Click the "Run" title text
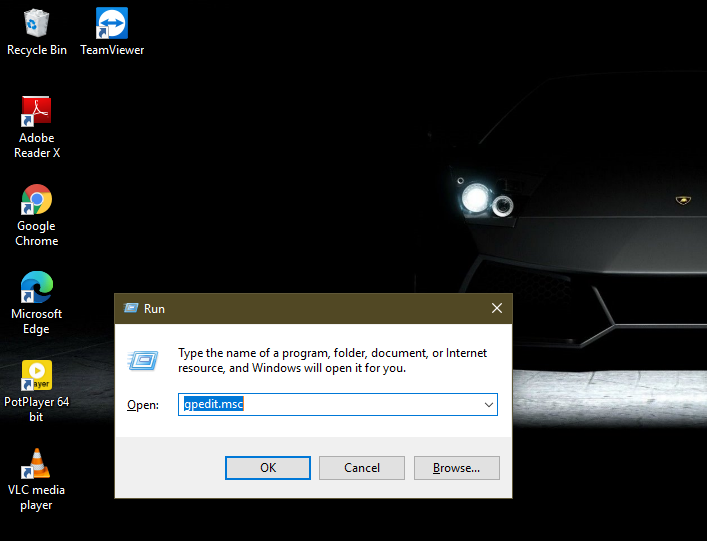Image resolution: width=707 pixels, height=541 pixels. click(154, 309)
